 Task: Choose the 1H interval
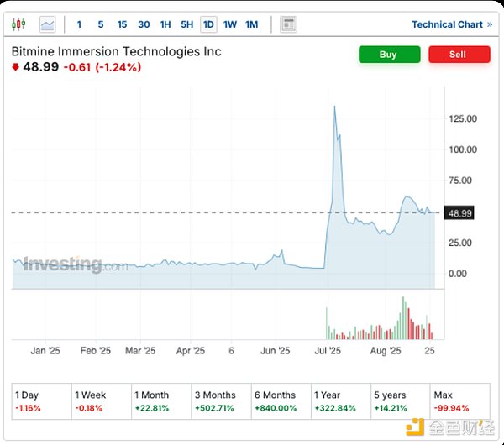tap(165, 24)
